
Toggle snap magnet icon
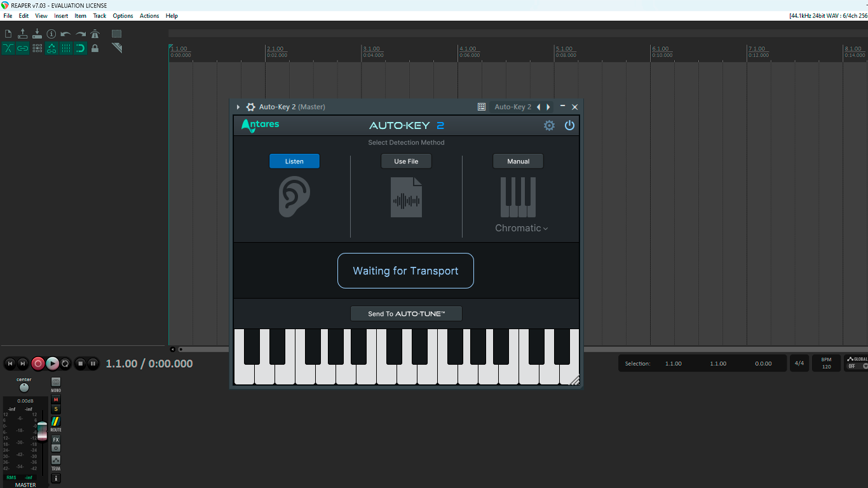(x=81, y=48)
